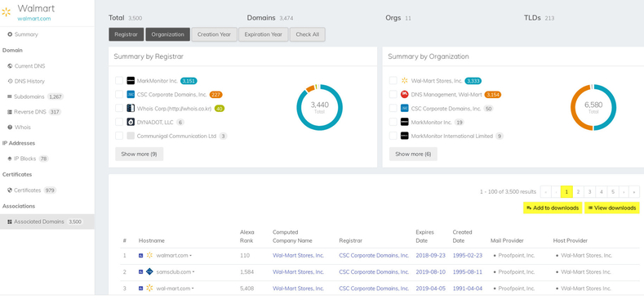Click the DYNADOT, LLC registrar logo icon
The image size is (644, 300).
131,123
